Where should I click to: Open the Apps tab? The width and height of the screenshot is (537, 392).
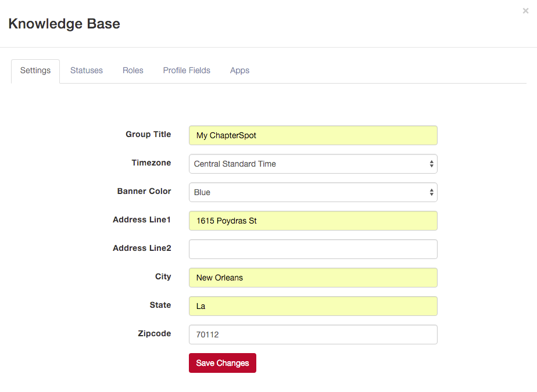[x=239, y=70]
